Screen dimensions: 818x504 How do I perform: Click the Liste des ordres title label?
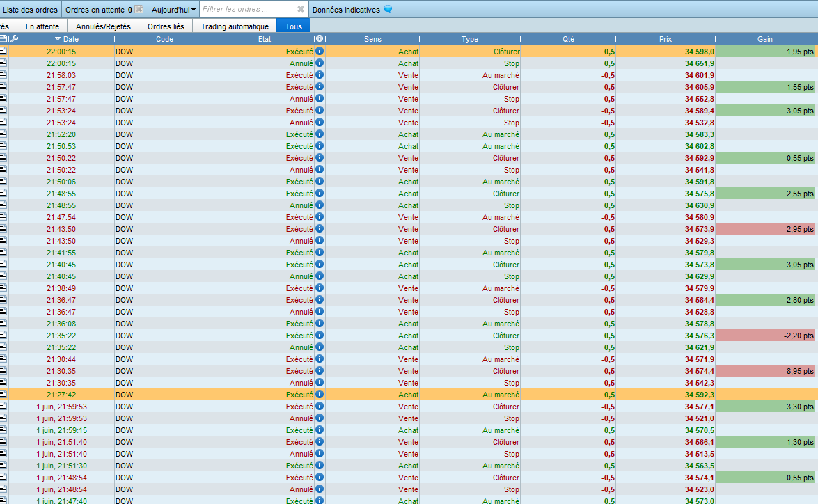(30, 9)
